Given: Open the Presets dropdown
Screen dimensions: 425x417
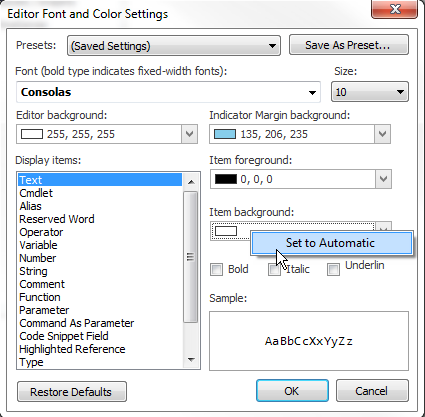Looking at the screenshot, I should coord(174,46).
